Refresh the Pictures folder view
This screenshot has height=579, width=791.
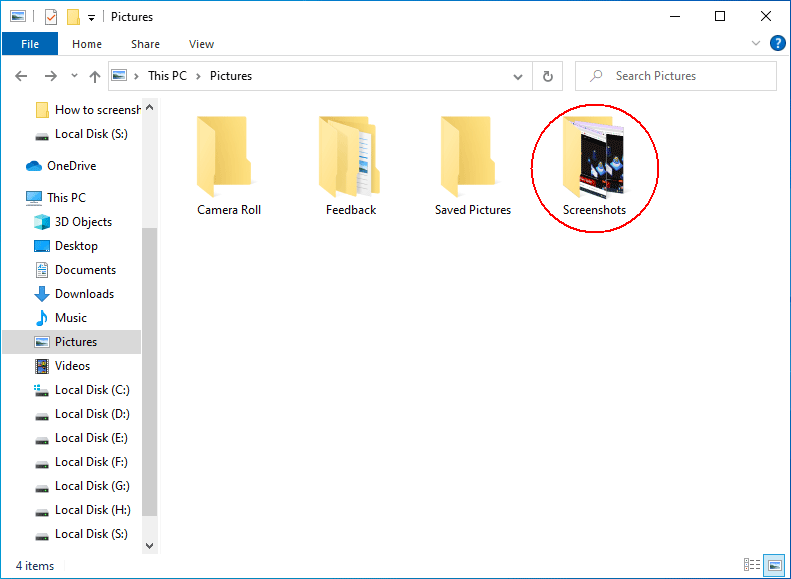coord(547,76)
